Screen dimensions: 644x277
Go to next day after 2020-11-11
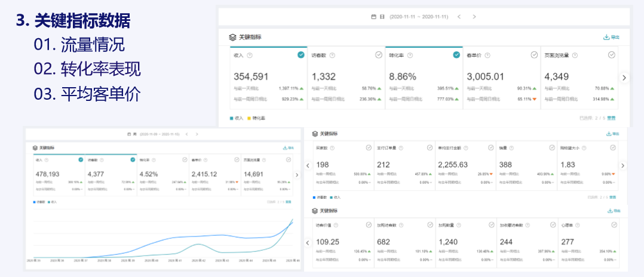pos(474,17)
